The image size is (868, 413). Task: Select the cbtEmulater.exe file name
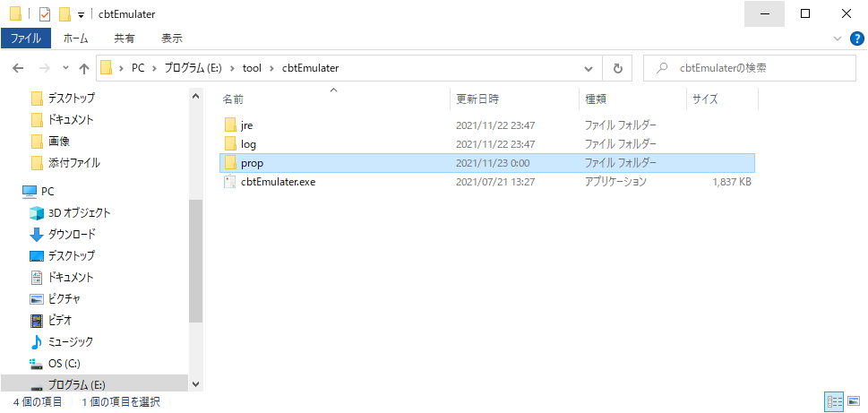278,182
